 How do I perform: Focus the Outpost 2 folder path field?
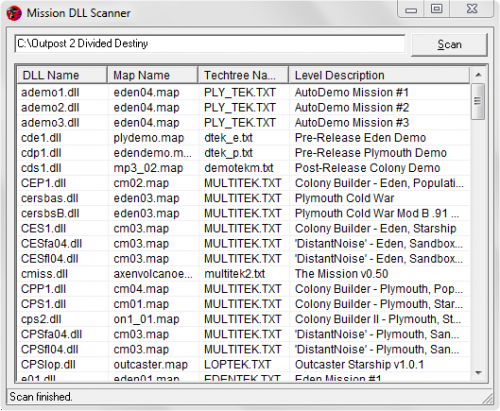(x=210, y=44)
